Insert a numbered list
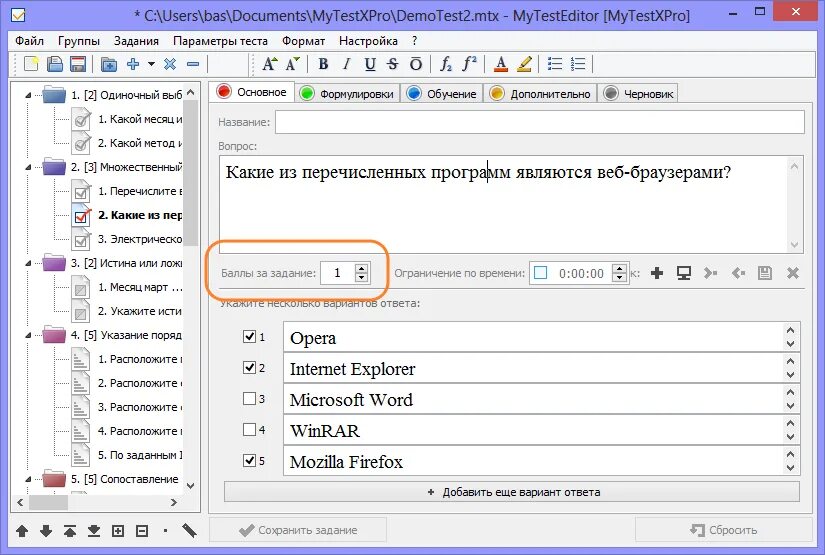The width and height of the screenshot is (825, 555). pos(578,64)
